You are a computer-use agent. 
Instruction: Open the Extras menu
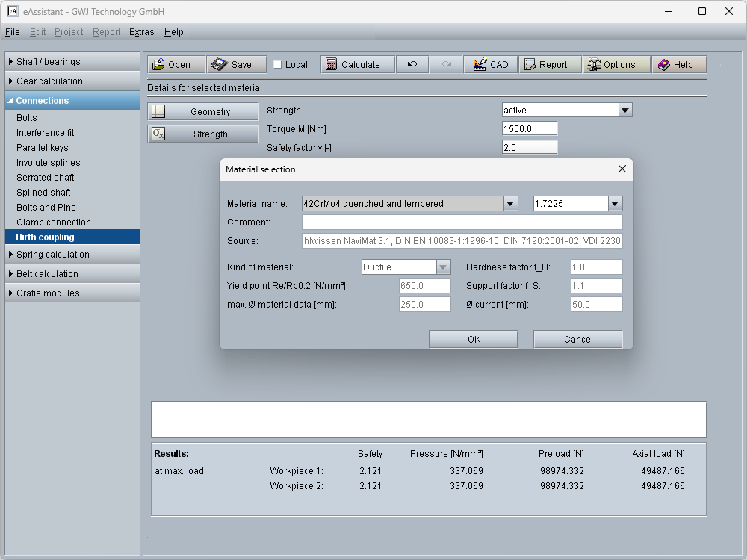141,32
